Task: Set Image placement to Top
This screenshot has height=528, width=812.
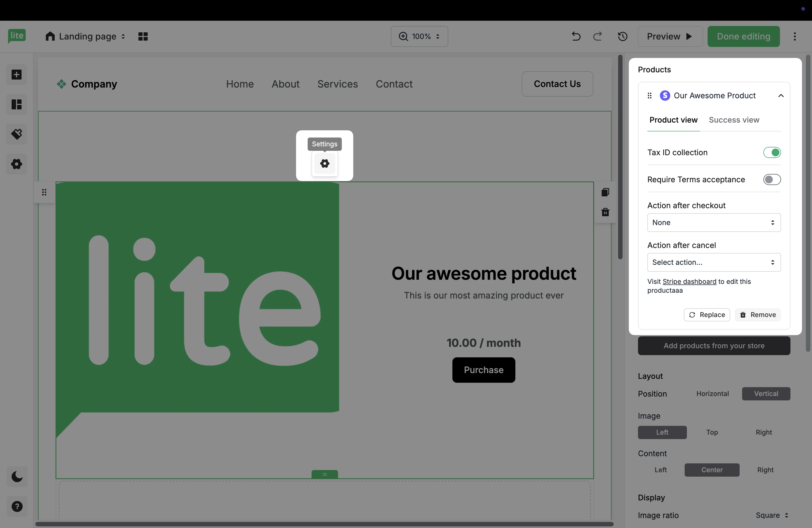Action: (x=712, y=432)
